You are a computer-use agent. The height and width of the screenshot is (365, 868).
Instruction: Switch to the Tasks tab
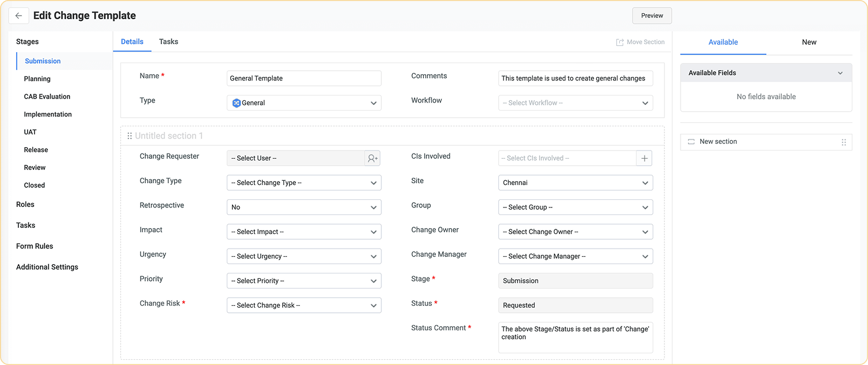[x=168, y=41]
